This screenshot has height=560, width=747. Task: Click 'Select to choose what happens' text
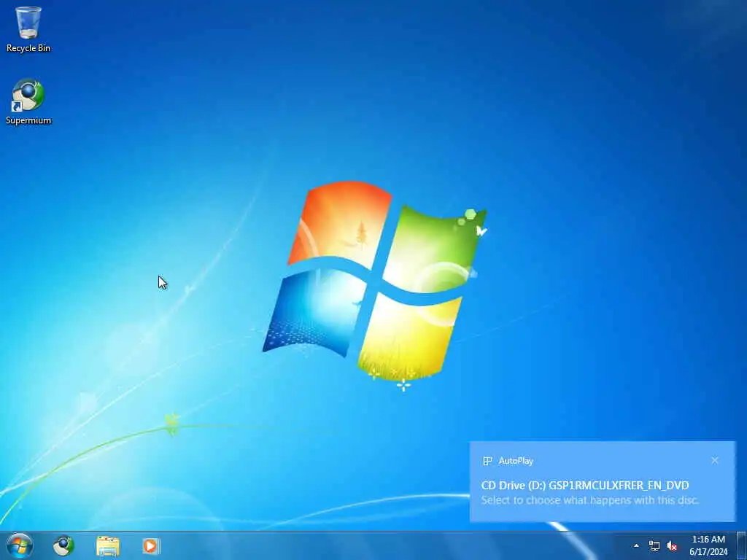[589, 500]
